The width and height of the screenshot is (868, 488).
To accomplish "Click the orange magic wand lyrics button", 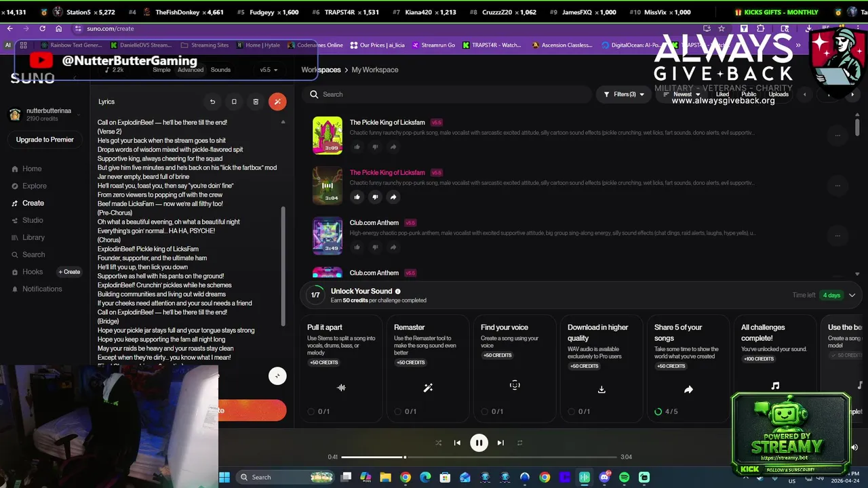I will pos(277,102).
